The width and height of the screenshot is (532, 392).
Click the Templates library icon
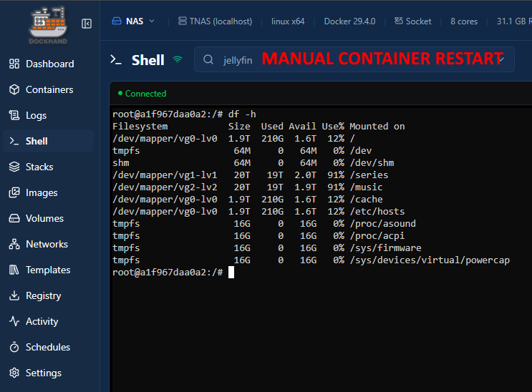coord(14,270)
